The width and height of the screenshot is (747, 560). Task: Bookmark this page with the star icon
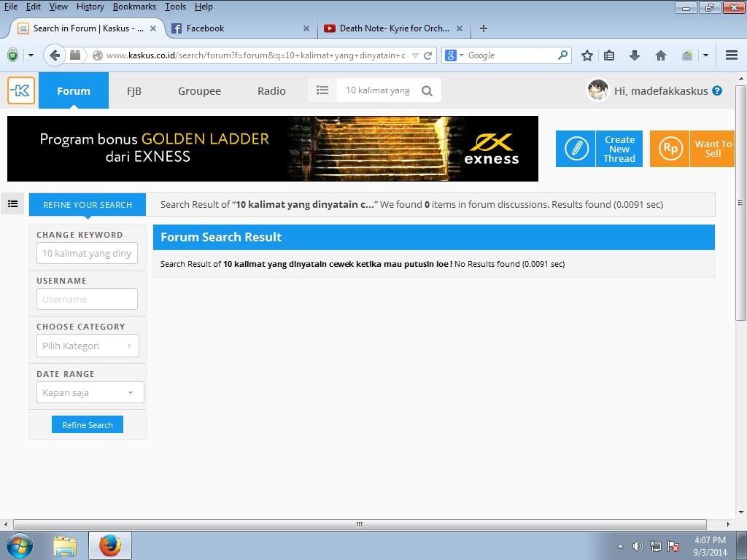coord(587,55)
